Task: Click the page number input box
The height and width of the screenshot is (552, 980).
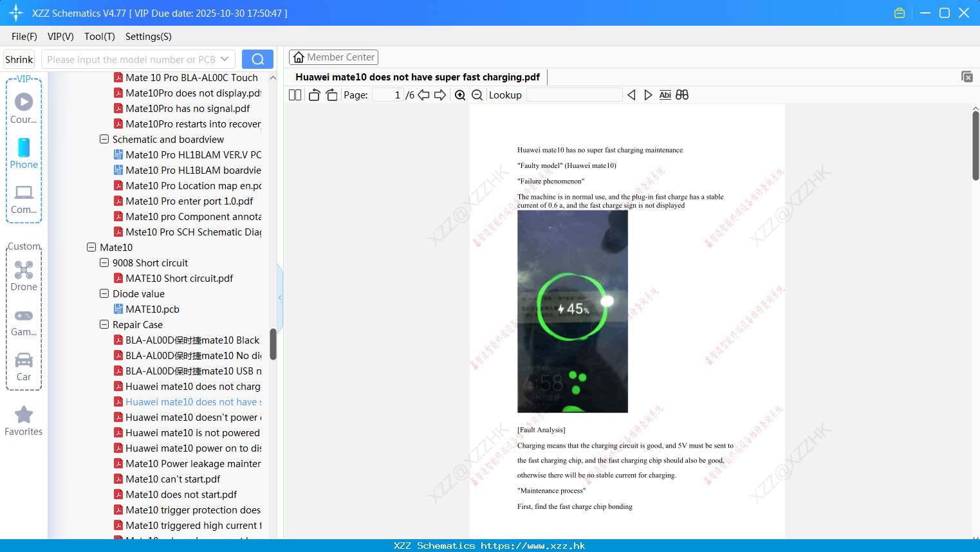Action: (388, 95)
